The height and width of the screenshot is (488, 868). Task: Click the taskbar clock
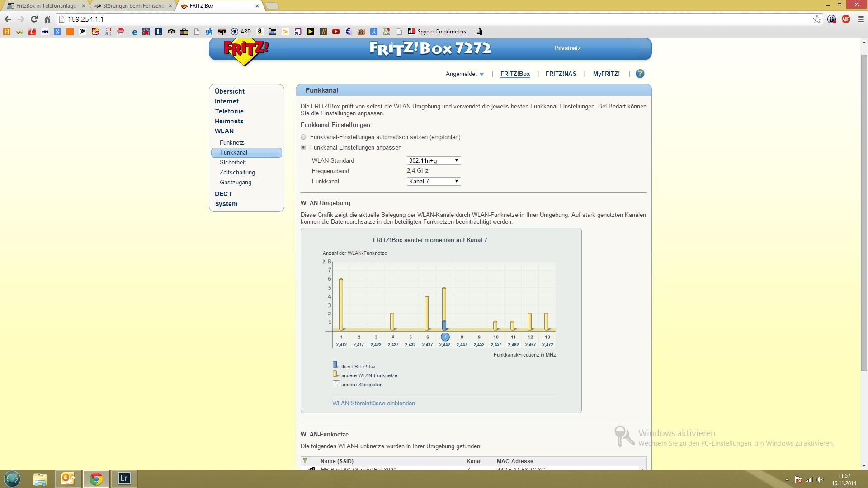[x=844, y=479]
